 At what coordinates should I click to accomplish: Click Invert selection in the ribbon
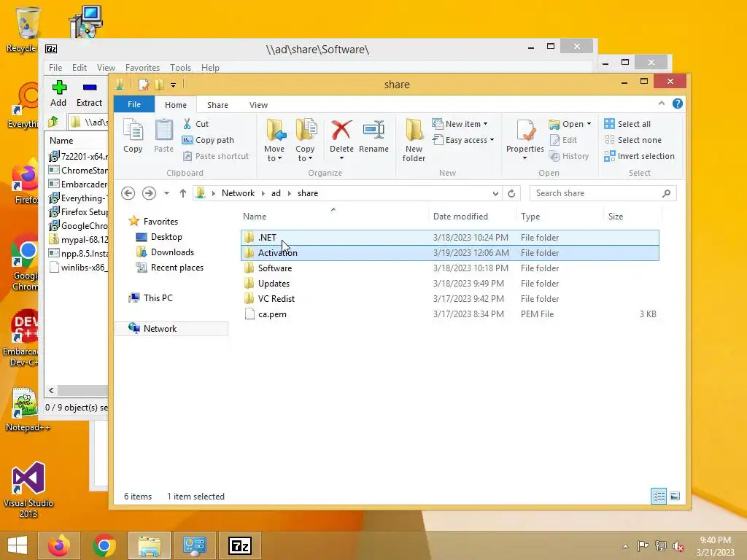[639, 156]
